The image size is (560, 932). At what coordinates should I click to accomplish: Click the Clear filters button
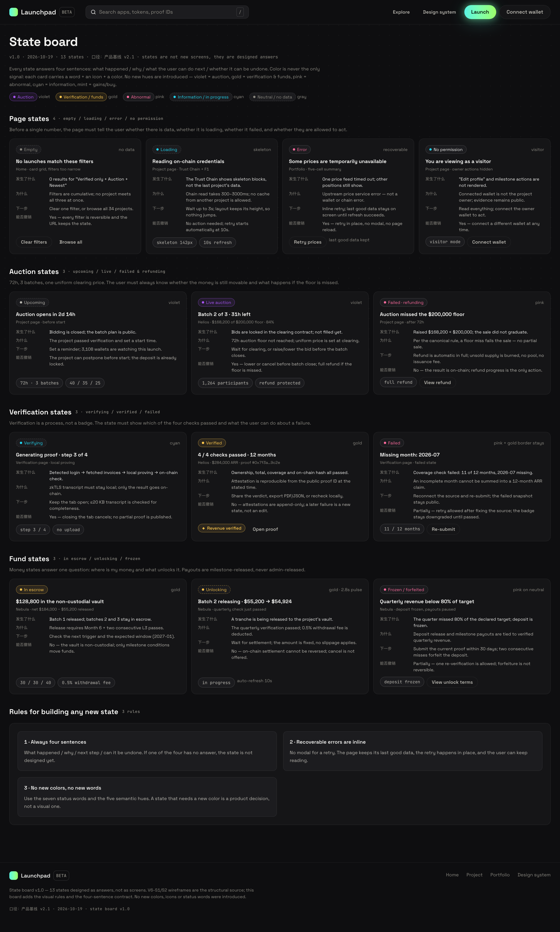click(x=34, y=242)
